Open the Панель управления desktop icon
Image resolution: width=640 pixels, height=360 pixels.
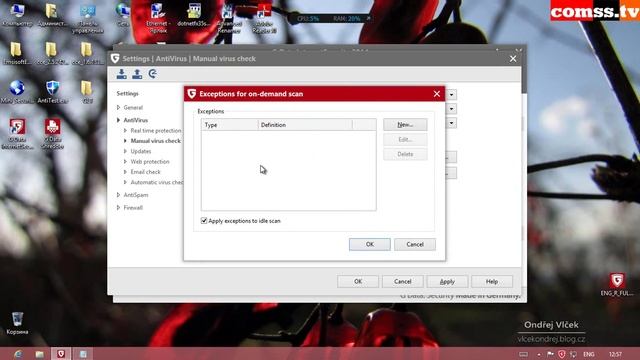pyautogui.click(x=87, y=18)
